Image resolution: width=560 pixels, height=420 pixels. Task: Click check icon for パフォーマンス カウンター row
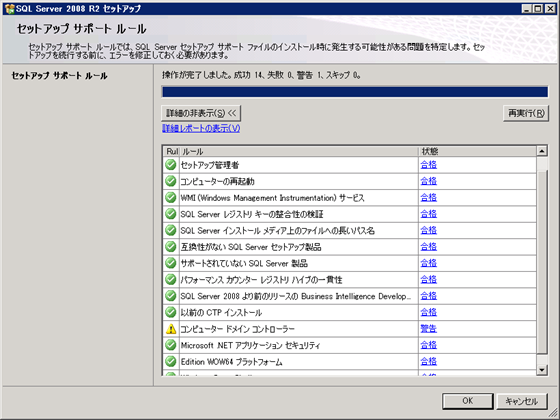[171, 280]
